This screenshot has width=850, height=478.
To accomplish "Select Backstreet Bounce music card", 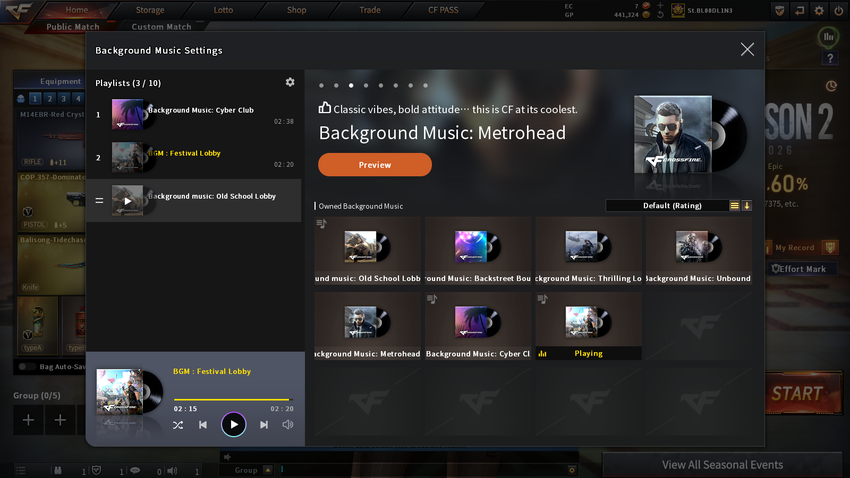I will [478, 251].
